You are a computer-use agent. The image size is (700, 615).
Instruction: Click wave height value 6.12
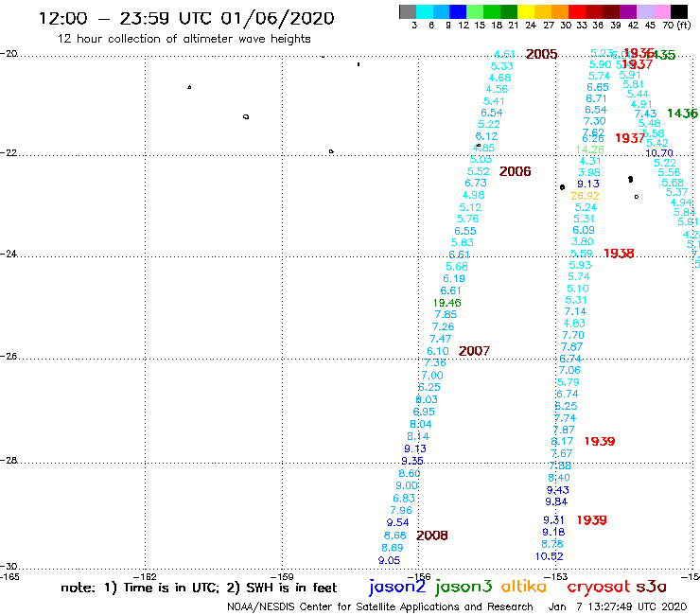click(x=486, y=136)
